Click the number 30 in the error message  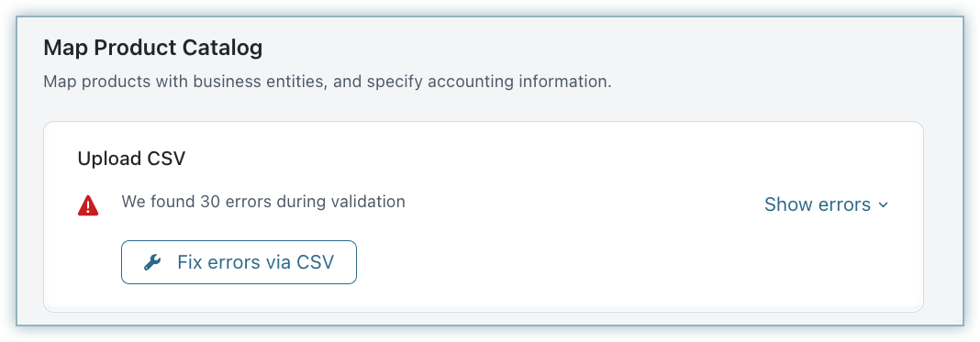pyautogui.click(x=211, y=202)
